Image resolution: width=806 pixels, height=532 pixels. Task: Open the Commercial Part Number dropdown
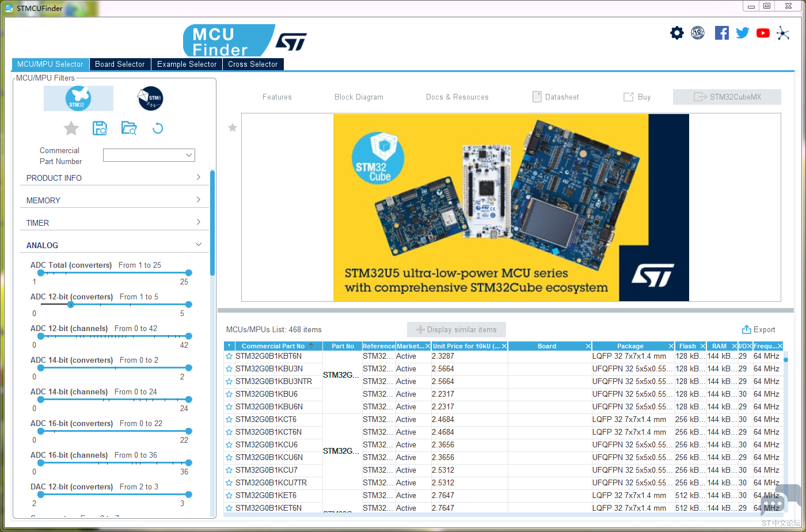coord(149,155)
